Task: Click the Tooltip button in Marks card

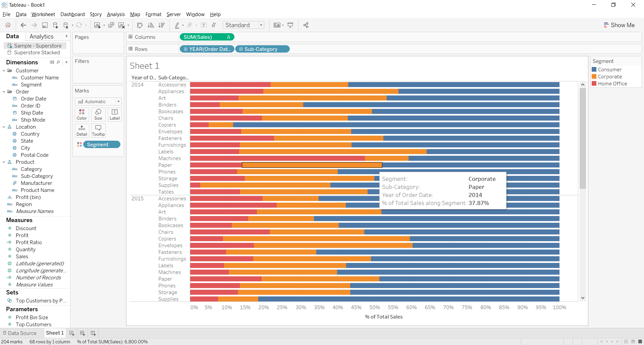Action: (x=98, y=130)
